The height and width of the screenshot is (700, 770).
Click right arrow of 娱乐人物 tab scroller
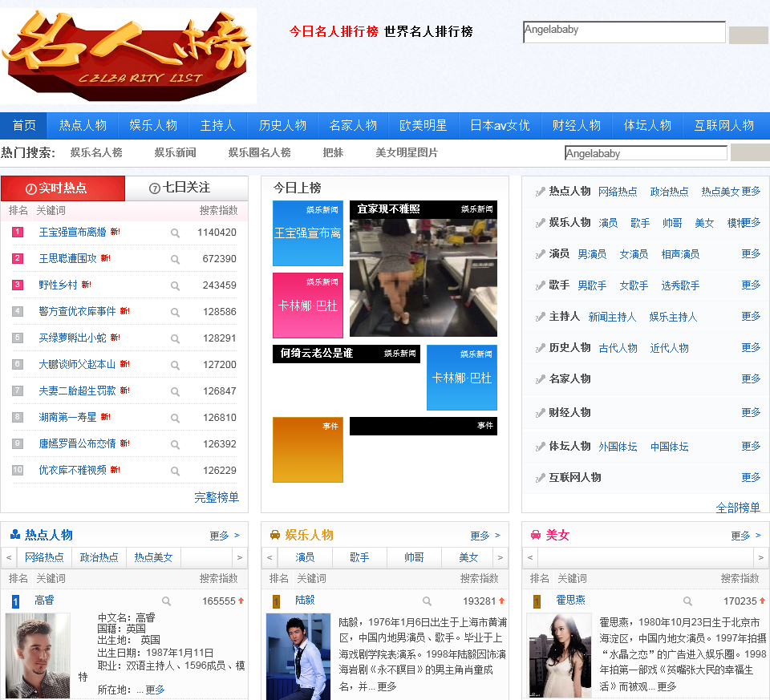pyautogui.click(x=500, y=557)
